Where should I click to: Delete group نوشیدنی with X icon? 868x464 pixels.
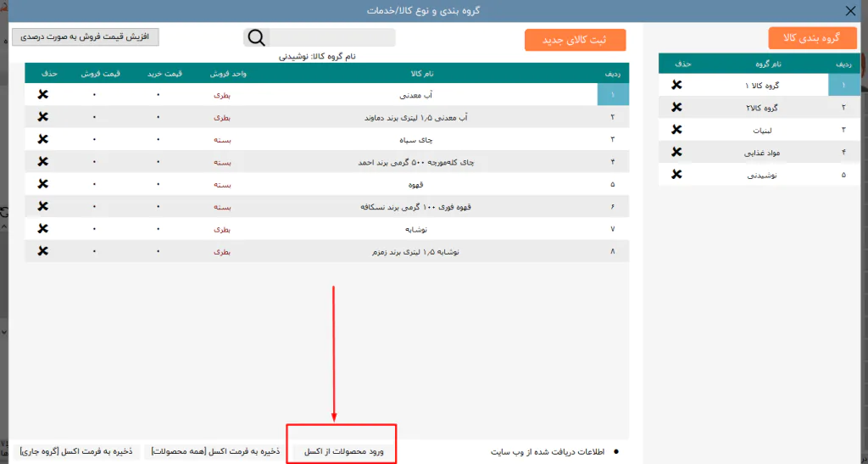[676, 175]
